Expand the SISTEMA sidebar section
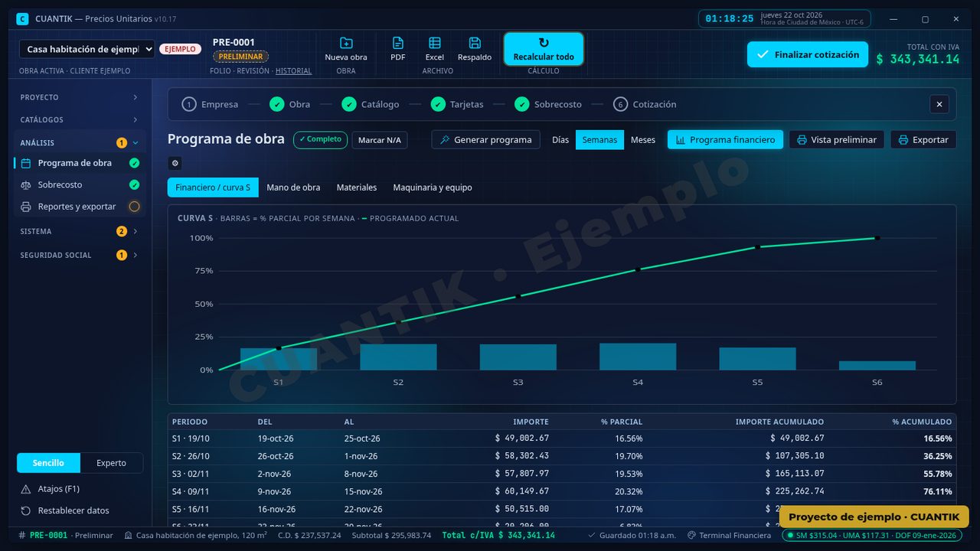Screen dimensions: 980x551 pyautogui.click(x=80, y=231)
